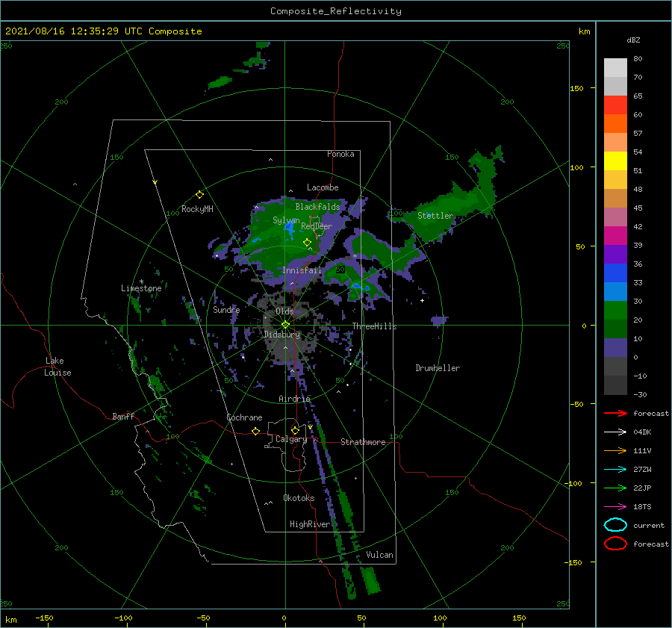
Task: Pick the cyan 27ZW arrow legend icon
Action: (615, 470)
